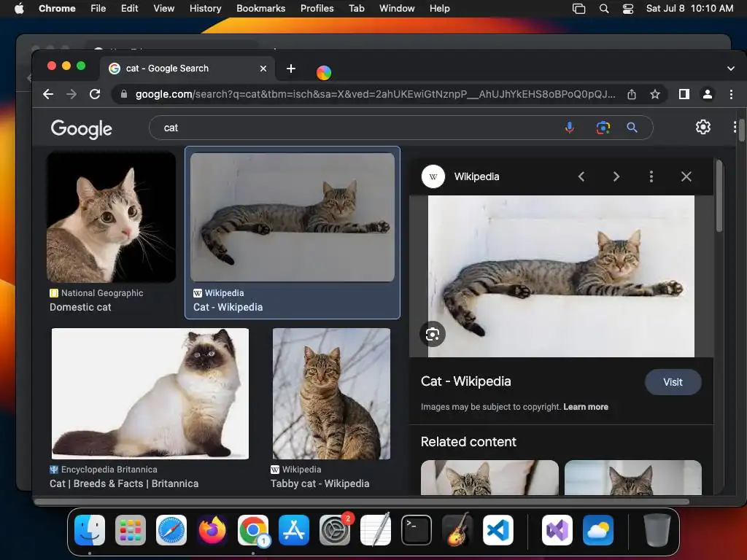This screenshot has width=747, height=560.
Task: Open the first related content cat image
Action: pos(489,478)
